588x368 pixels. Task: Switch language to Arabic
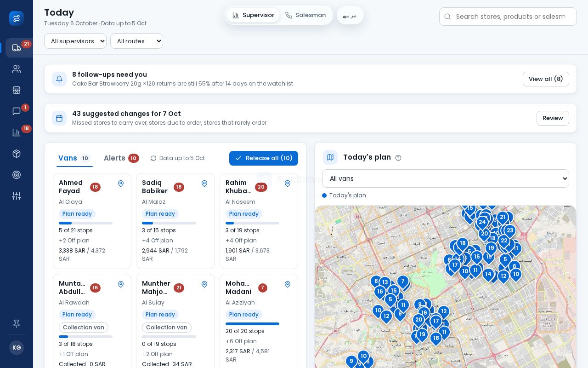(x=350, y=15)
